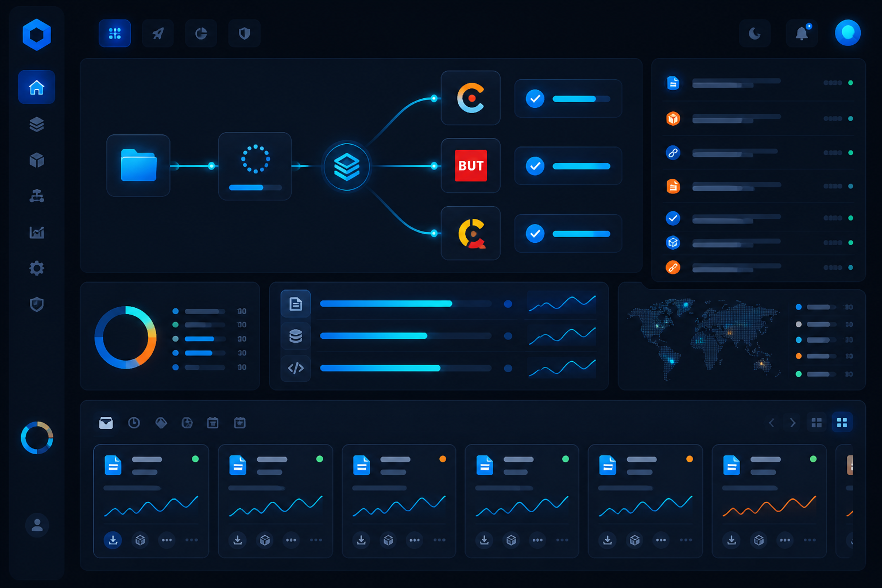Click the first card's cube button
This screenshot has width=882, height=588.
pyautogui.click(x=140, y=540)
